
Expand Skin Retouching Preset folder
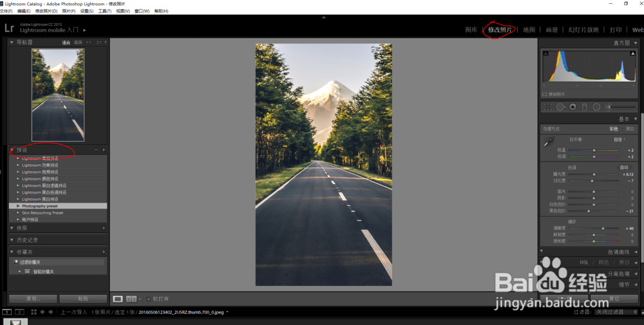[x=18, y=212]
